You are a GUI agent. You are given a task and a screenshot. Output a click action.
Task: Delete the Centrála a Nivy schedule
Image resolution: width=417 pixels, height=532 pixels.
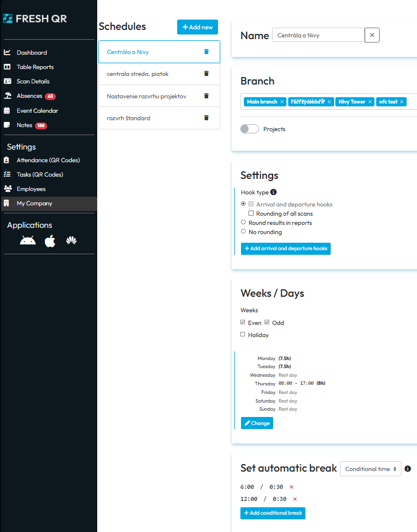(x=206, y=52)
